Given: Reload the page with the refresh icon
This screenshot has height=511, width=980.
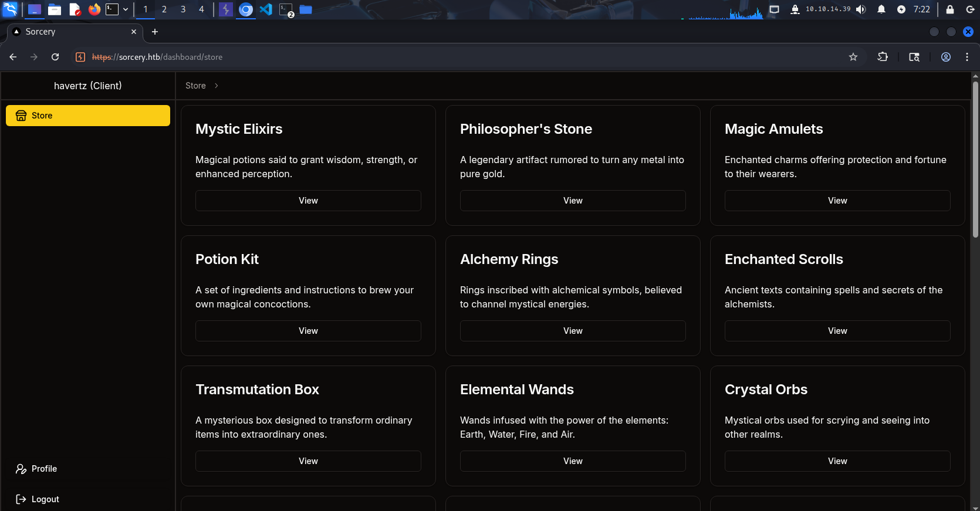Looking at the screenshot, I should click(x=55, y=57).
